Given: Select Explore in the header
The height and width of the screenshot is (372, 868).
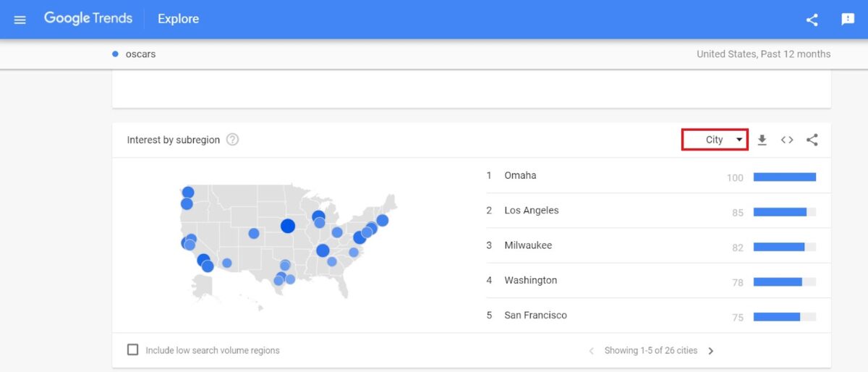Looking at the screenshot, I should point(178,19).
